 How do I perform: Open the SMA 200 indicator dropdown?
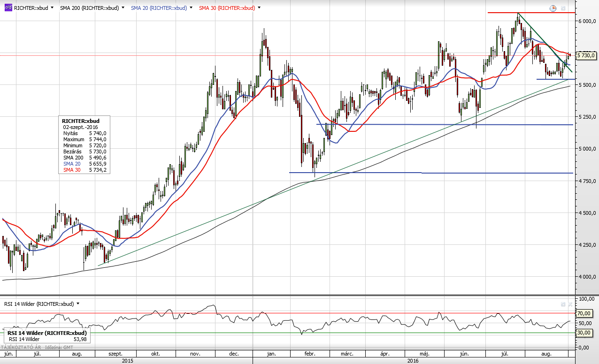123,8
